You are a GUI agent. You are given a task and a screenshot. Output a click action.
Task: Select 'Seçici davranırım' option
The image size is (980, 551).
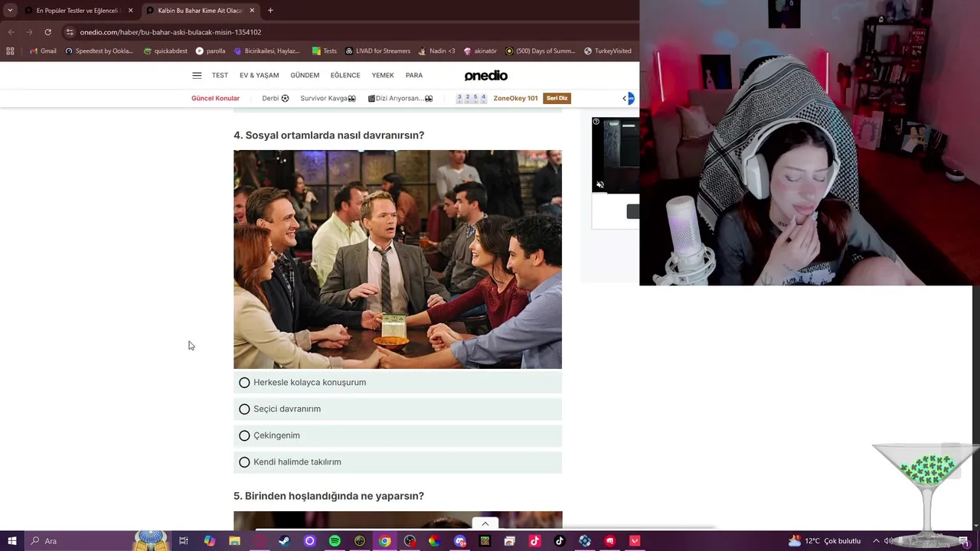pos(398,409)
